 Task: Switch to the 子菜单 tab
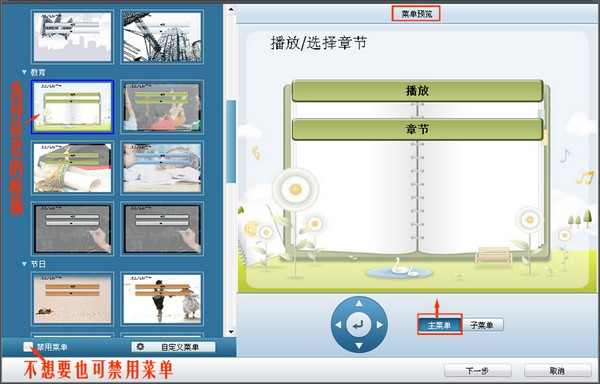click(482, 325)
